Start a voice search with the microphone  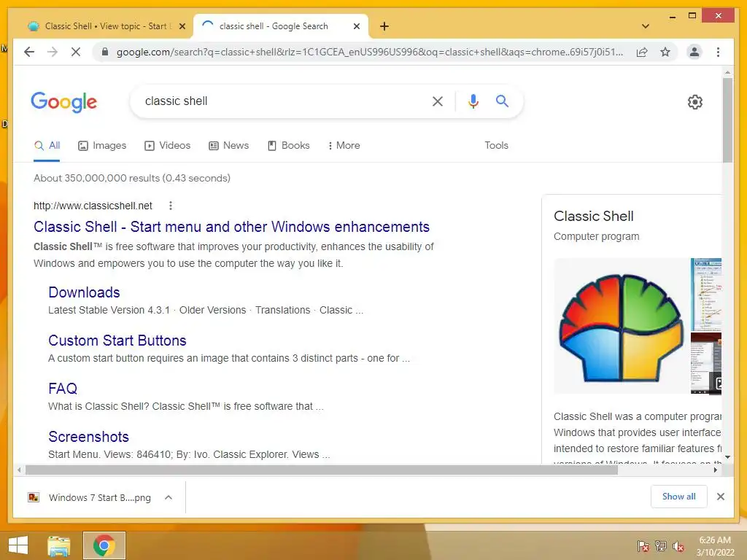pos(473,101)
